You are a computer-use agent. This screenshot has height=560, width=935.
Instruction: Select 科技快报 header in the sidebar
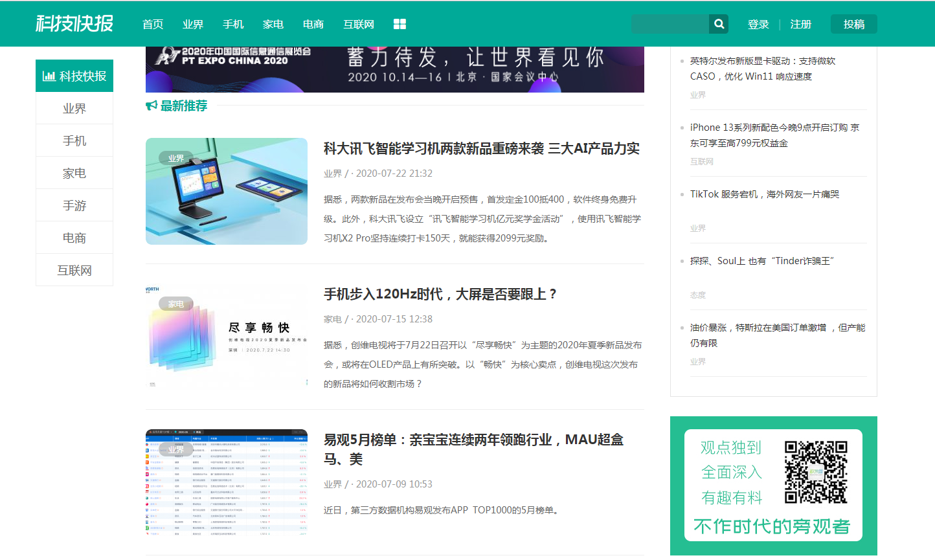[74, 76]
